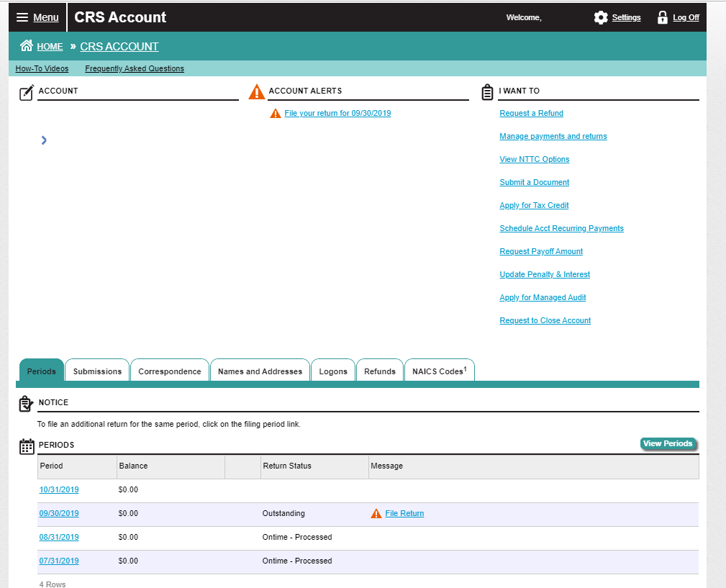Click the 4 Rows count text

click(x=53, y=584)
